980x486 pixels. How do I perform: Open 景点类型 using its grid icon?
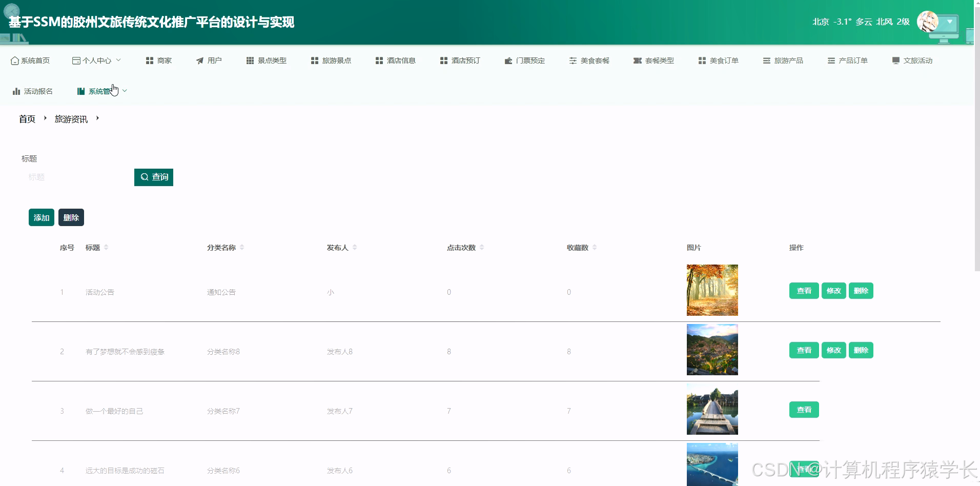pos(250,60)
